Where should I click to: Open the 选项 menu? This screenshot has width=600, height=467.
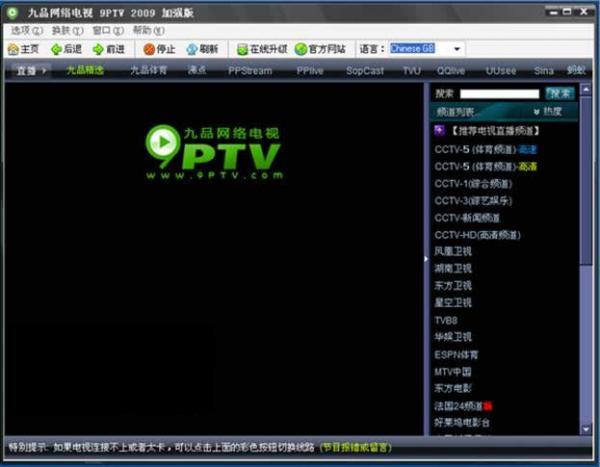pos(26,30)
